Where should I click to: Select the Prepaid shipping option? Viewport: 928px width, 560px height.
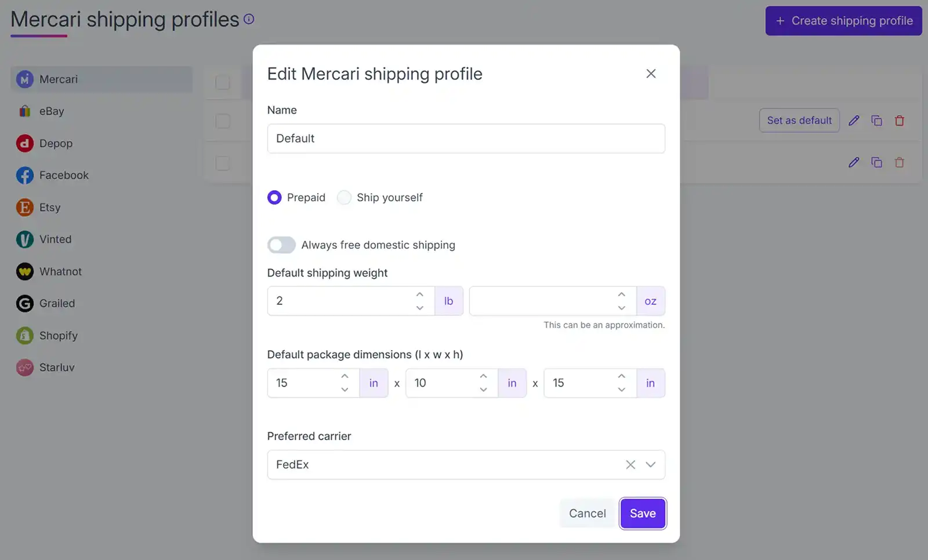[x=274, y=197]
